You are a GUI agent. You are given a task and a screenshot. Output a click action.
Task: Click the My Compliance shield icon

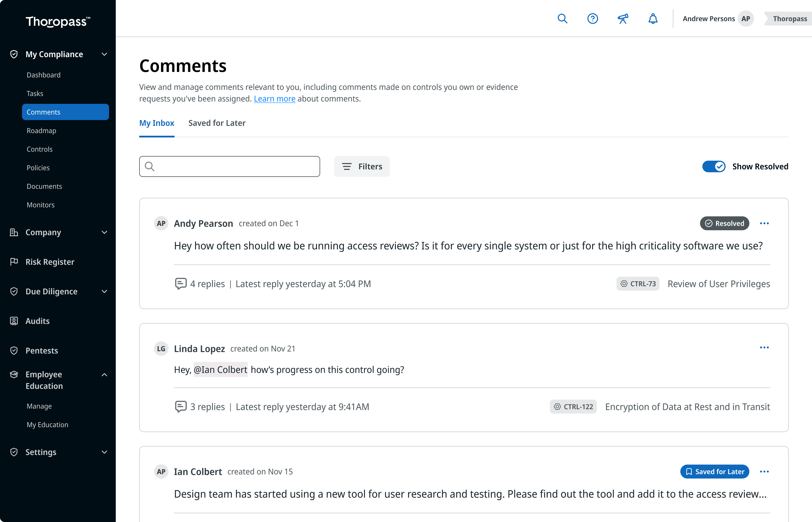tap(14, 54)
